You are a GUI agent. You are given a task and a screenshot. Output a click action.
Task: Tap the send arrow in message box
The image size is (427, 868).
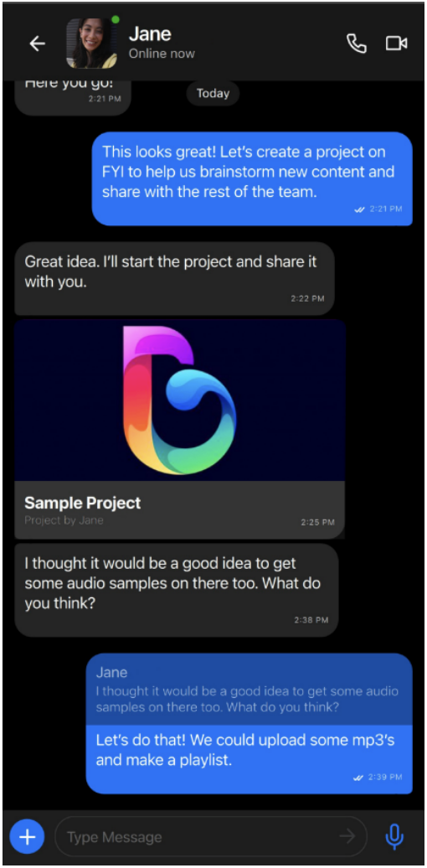[x=347, y=836]
